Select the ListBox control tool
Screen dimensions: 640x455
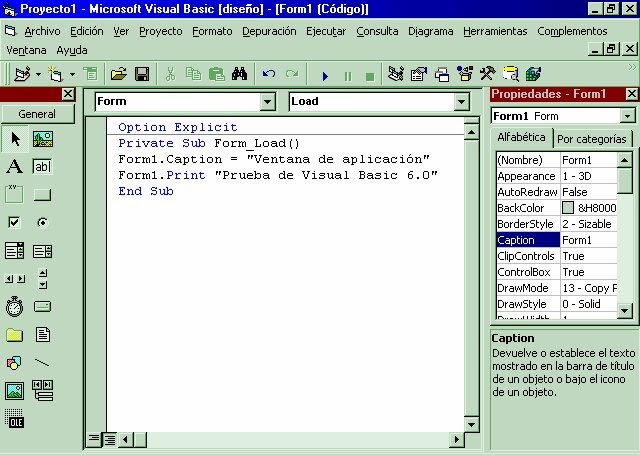point(42,251)
